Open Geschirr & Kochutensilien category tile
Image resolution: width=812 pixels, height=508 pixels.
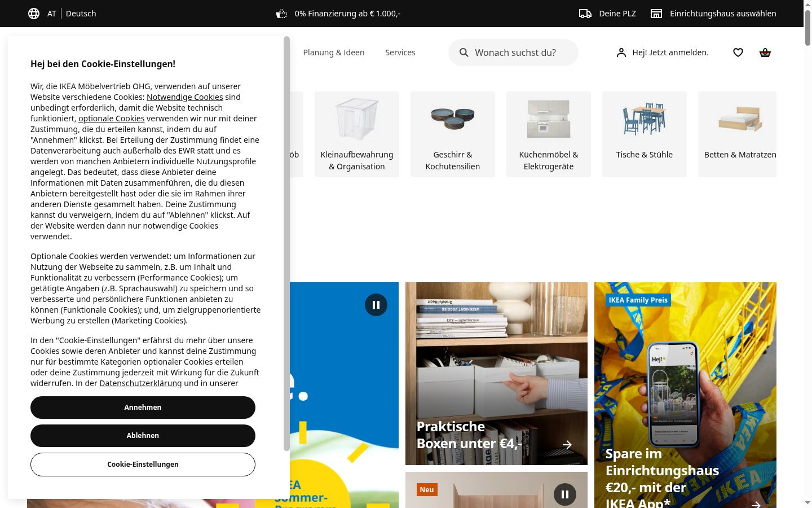(x=453, y=134)
